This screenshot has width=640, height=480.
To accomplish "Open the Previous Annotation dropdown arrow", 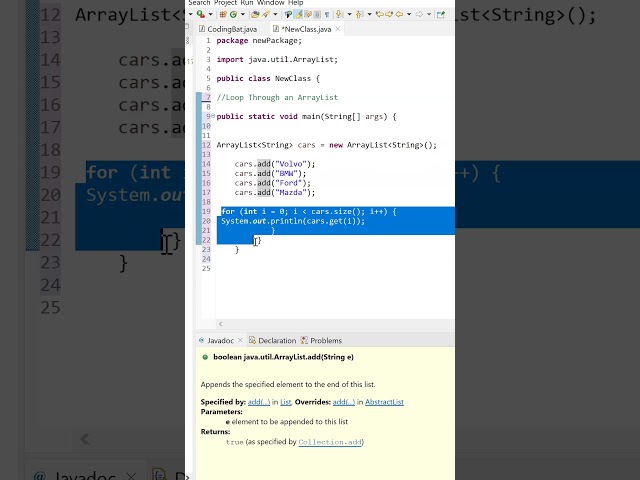I will pyautogui.click(x=369, y=14).
